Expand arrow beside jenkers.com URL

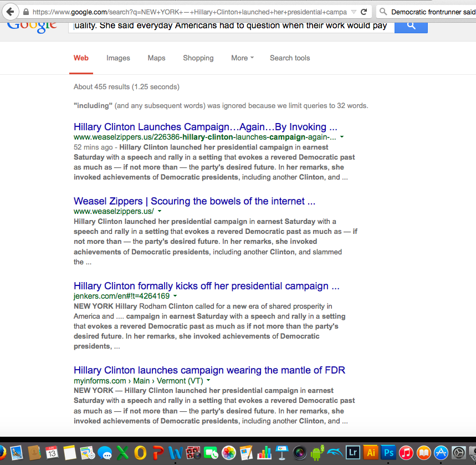pyautogui.click(x=175, y=296)
